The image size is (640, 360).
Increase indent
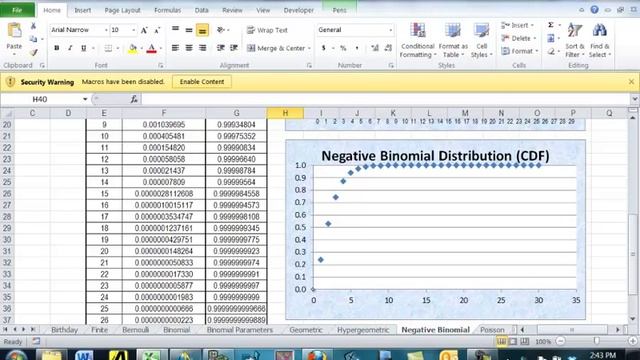(234, 48)
